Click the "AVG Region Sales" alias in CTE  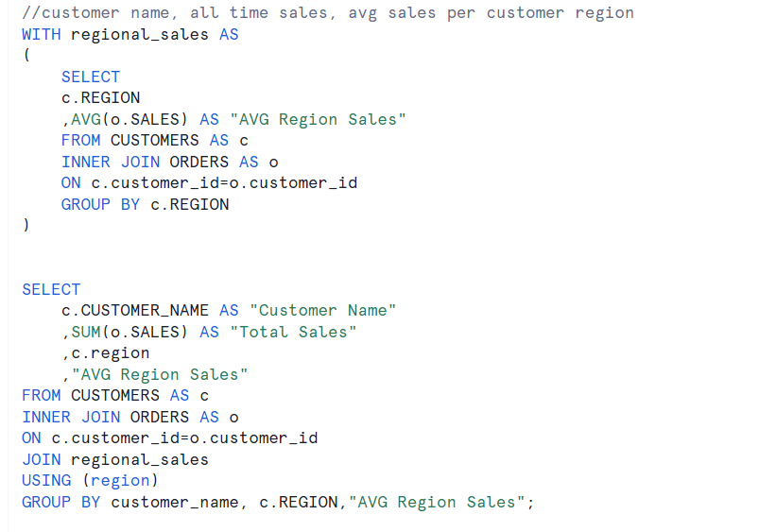coord(318,120)
